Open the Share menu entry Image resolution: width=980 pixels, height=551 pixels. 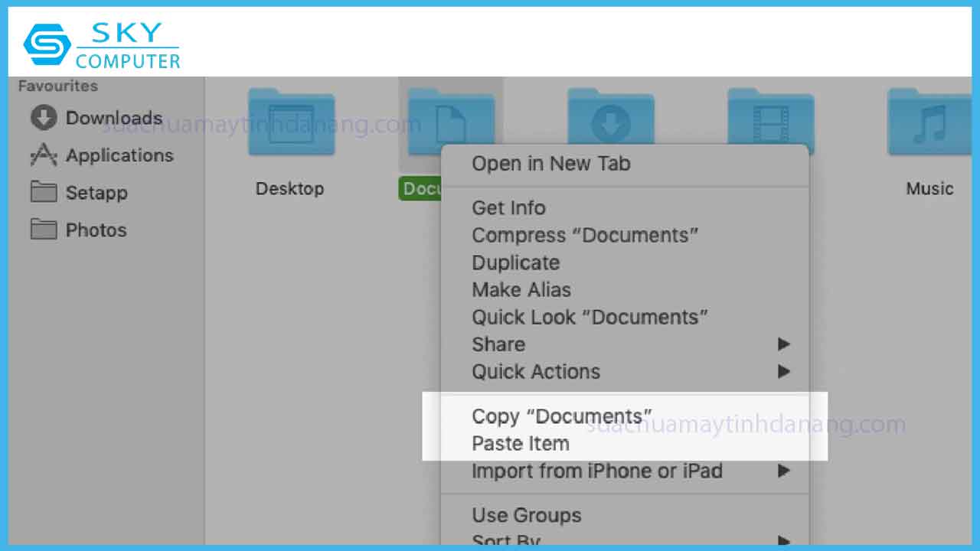[x=625, y=344]
